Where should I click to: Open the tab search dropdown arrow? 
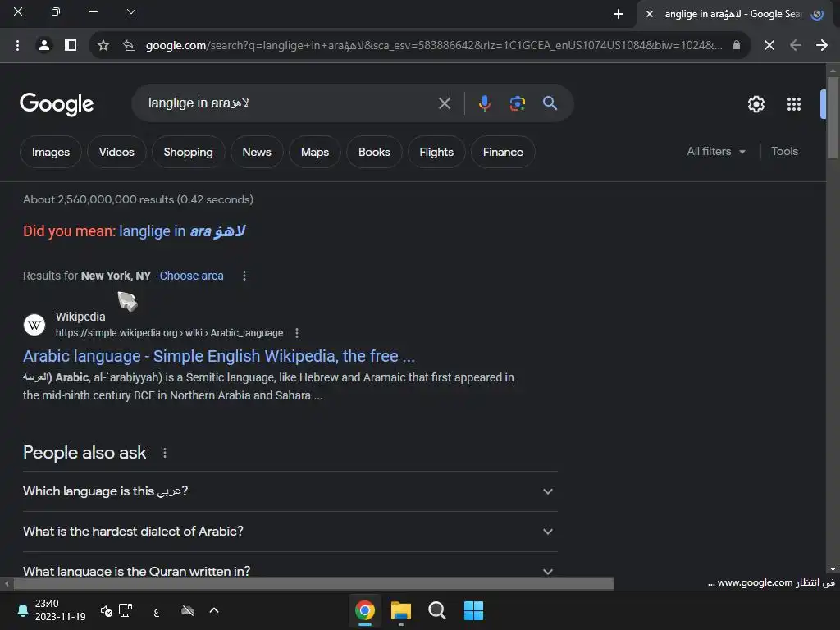click(x=130, y=11)
